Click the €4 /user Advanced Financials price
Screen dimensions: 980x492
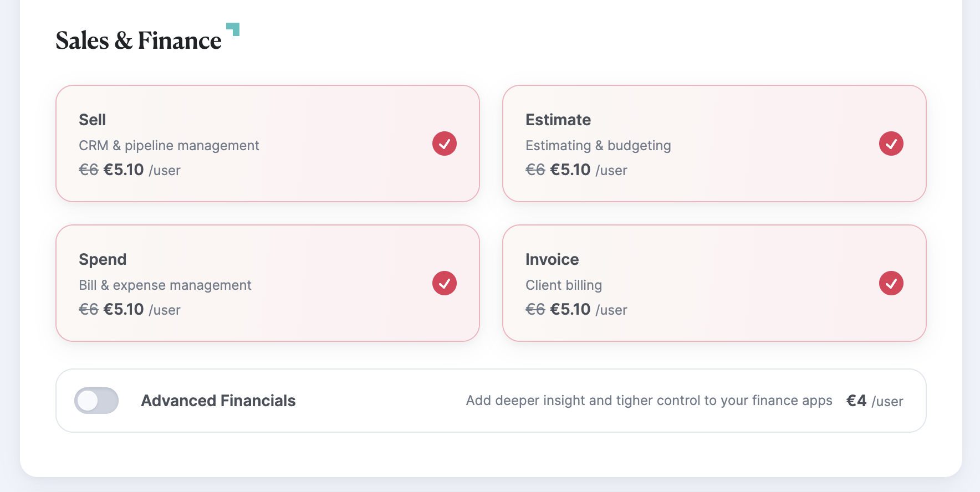(875, 401)
